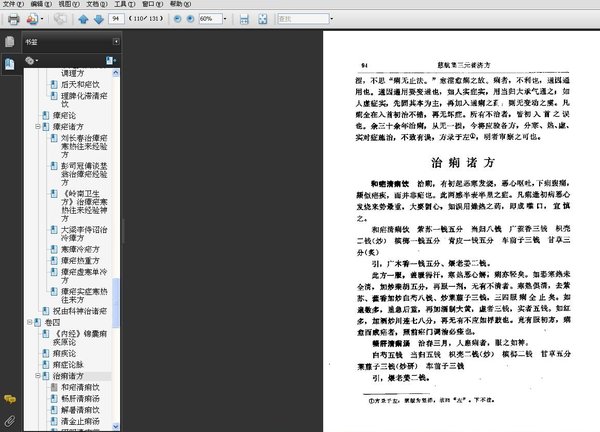The width and height of the screenshot is (600, 432).
Task: Click the page number field showing 94
Action: click(x=116, y=18)
